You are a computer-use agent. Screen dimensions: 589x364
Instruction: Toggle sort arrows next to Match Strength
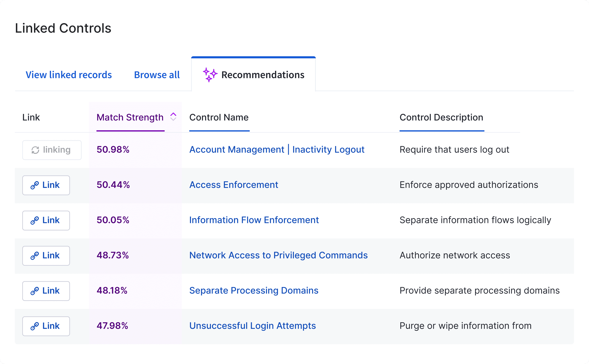pos(173,117)
